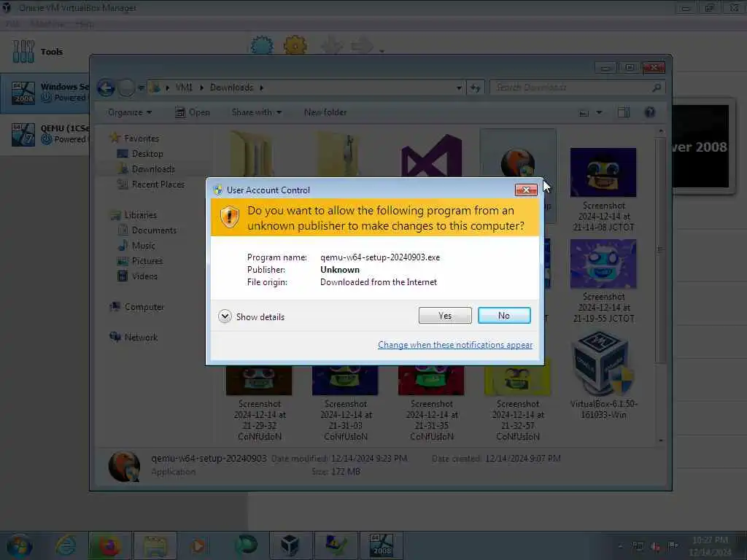
Task: Open the Organize menu
Action: [x=130, y=112]
